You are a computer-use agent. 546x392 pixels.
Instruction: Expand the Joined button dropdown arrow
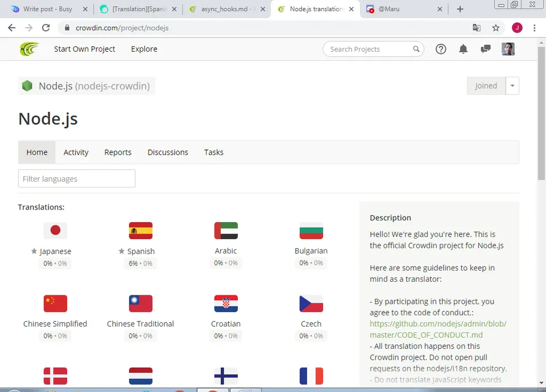(x=512, y=86)
